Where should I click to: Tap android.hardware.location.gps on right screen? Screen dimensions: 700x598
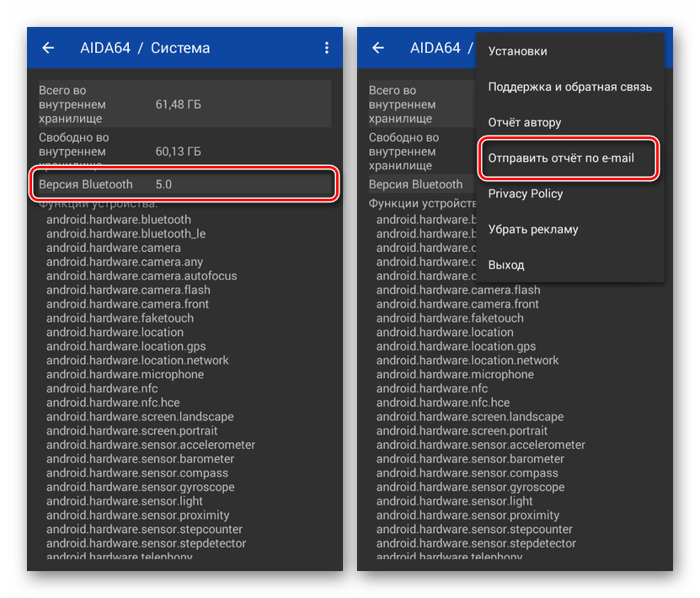(x=456, y=346)
